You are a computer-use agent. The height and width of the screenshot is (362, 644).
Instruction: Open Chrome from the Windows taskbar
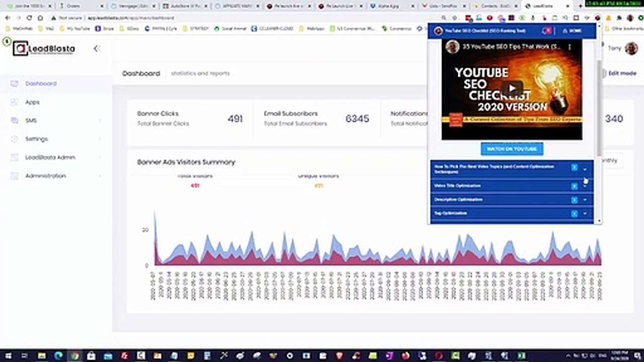(x=74, y=356)
